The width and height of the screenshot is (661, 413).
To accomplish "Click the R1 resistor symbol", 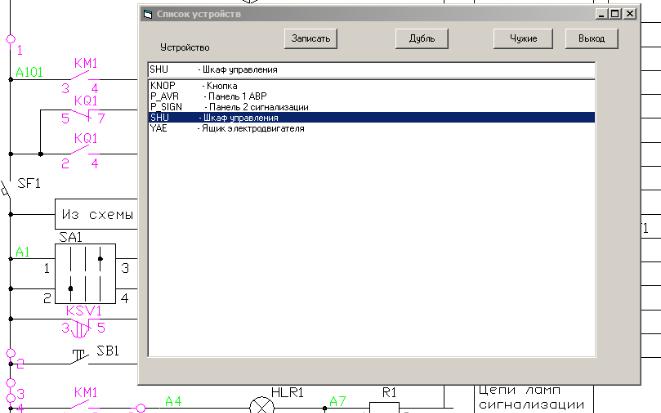I will 384,407.
